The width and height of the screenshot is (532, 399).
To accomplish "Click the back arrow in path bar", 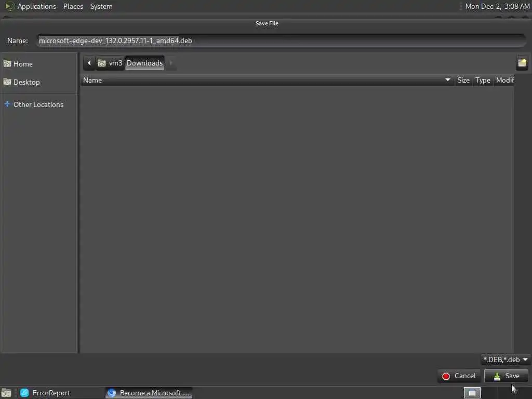I will (x=89, y=63).
